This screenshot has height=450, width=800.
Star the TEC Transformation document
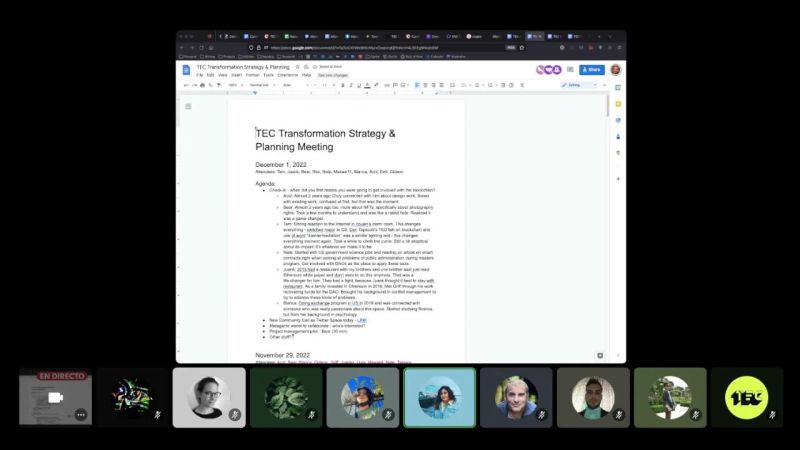point(297,67)
